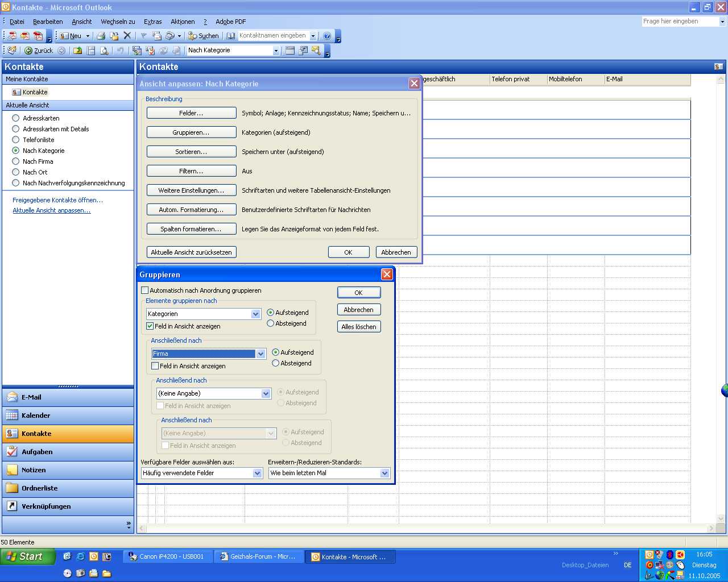The image size is (728, 582).
Task: Select Aufsteigend beside the Firma dropdown
Action: tap(276, 352)
